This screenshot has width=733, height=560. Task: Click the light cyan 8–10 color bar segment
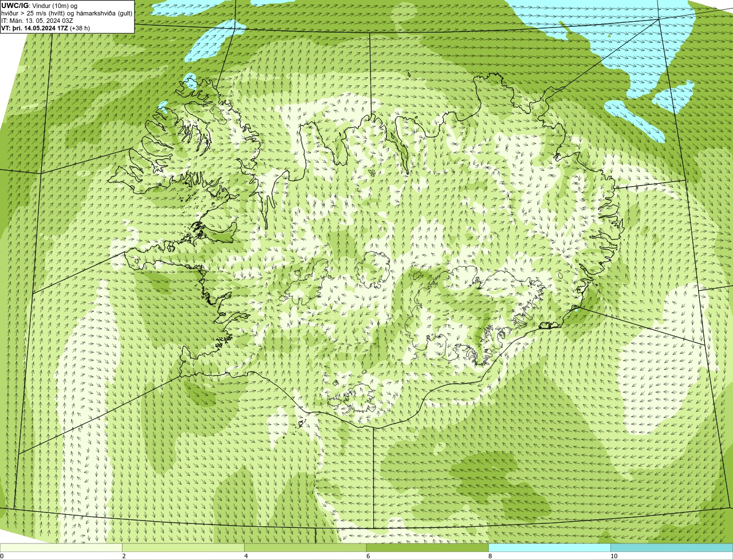tap(550, 548)
